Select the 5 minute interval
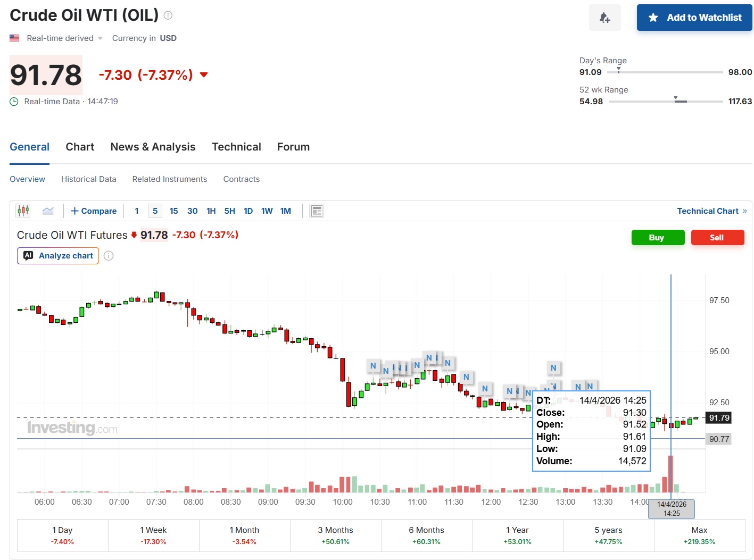The width and height of the screenshot is (754, 560). pos(155,211)
